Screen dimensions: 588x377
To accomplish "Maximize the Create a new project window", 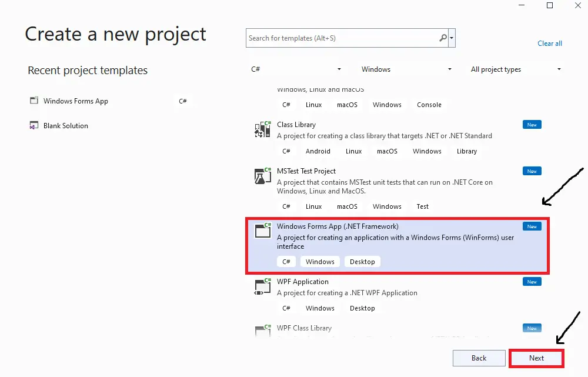I will [x=550, y=5].
